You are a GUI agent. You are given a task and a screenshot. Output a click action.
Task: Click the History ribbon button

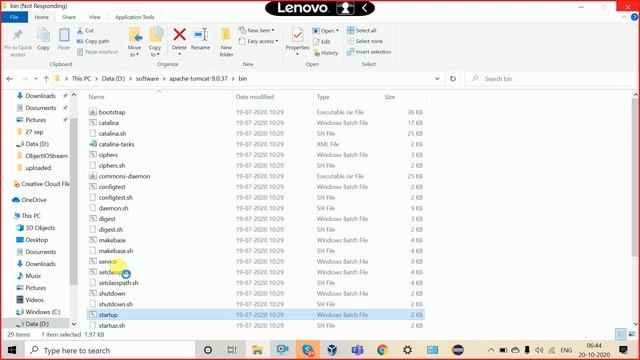pyautogui.click(x=326, y=53)
